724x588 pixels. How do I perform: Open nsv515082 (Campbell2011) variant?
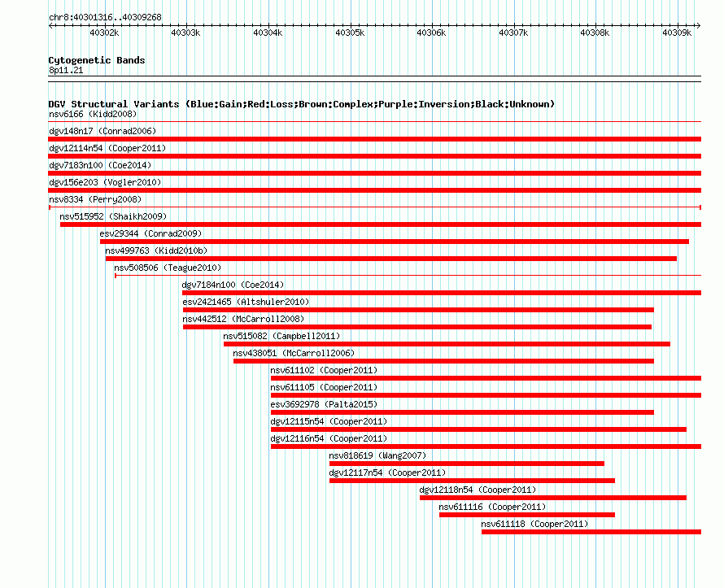[281, 336]
